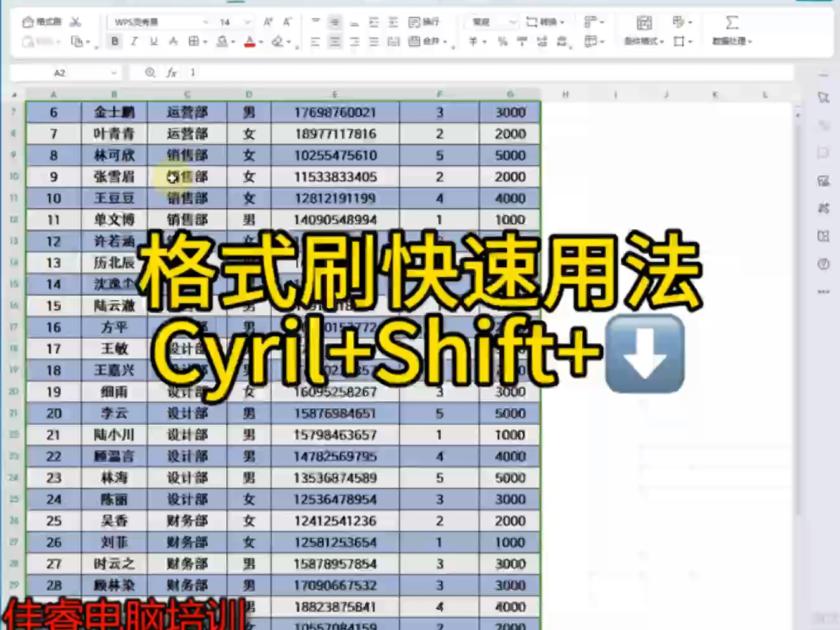Viewport: 840px width, 630px height.
Task: Expand the currency symbol dropdown arrow
Action: click(x=485, y=42)
